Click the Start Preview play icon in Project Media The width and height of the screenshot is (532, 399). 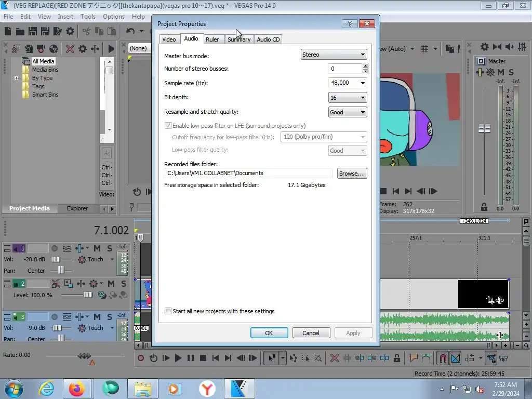tap(111, 49)
